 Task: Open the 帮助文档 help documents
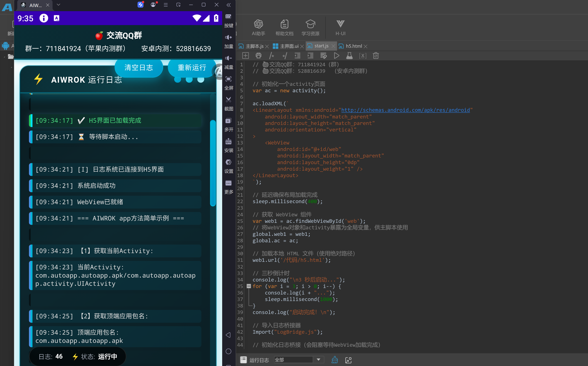tap(285, 27)
